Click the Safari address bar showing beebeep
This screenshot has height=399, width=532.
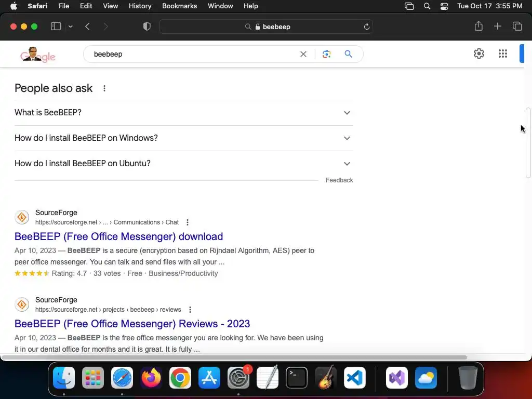265,26
